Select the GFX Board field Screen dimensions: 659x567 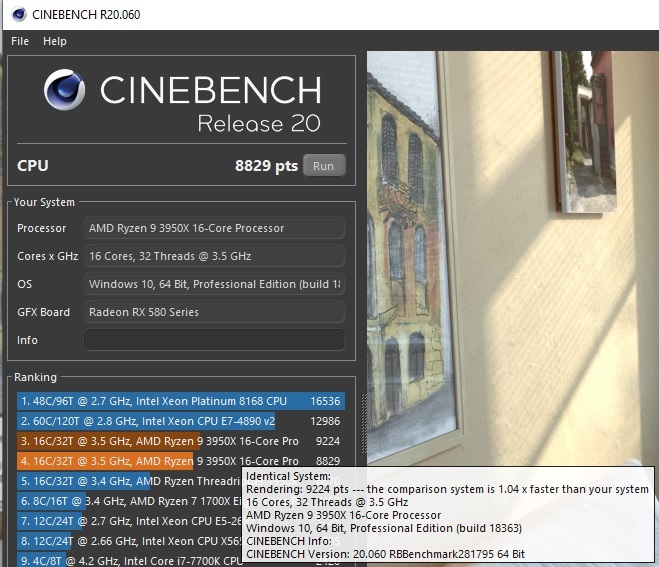click(214, 312)
